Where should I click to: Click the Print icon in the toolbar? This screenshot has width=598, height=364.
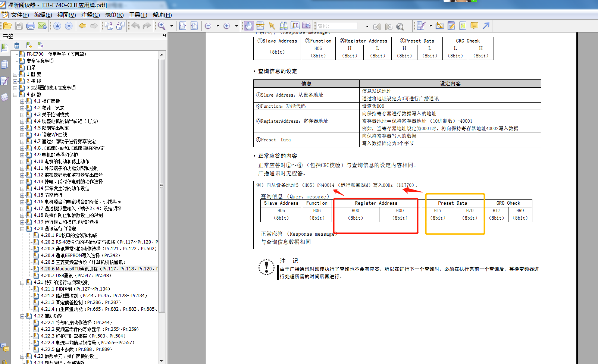(x=31, y=26)
